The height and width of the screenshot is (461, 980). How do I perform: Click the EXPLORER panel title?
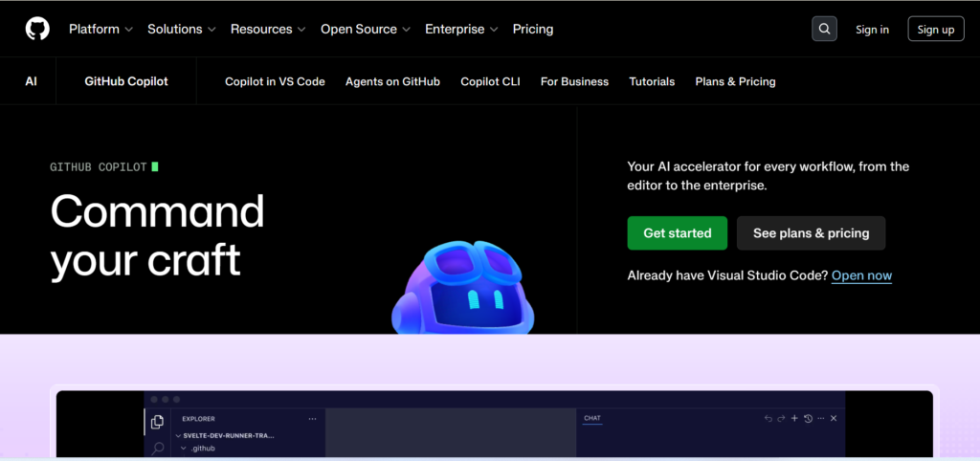(198, 419)
